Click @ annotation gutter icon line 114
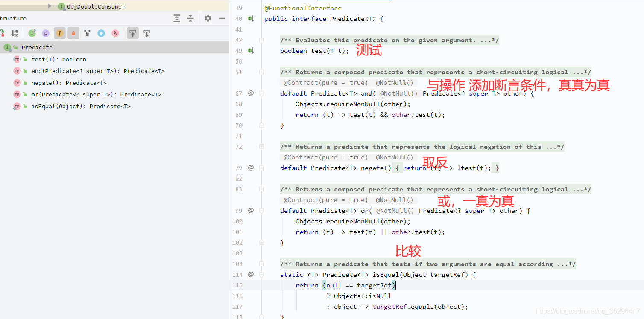The height and width of the screenshot is (319, 644). 251,274
